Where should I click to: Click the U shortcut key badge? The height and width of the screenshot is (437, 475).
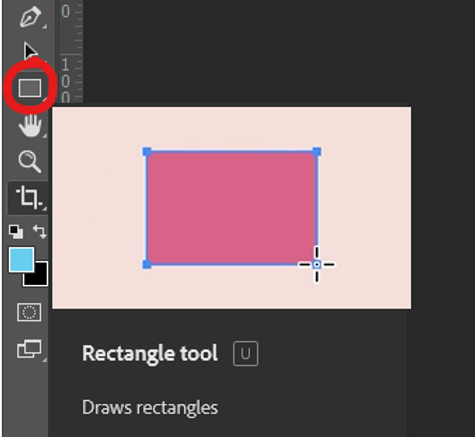point(246,354)
